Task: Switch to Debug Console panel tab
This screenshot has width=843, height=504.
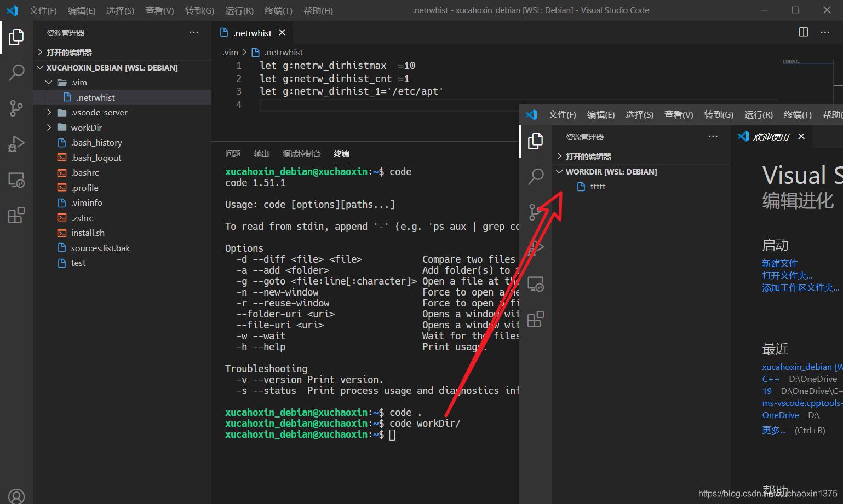Action: 301,154
